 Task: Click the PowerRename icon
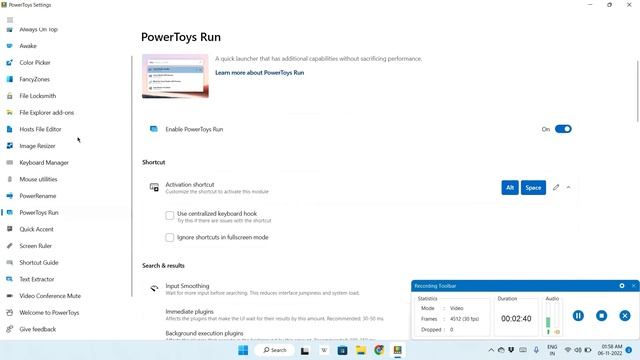[10, 196]
